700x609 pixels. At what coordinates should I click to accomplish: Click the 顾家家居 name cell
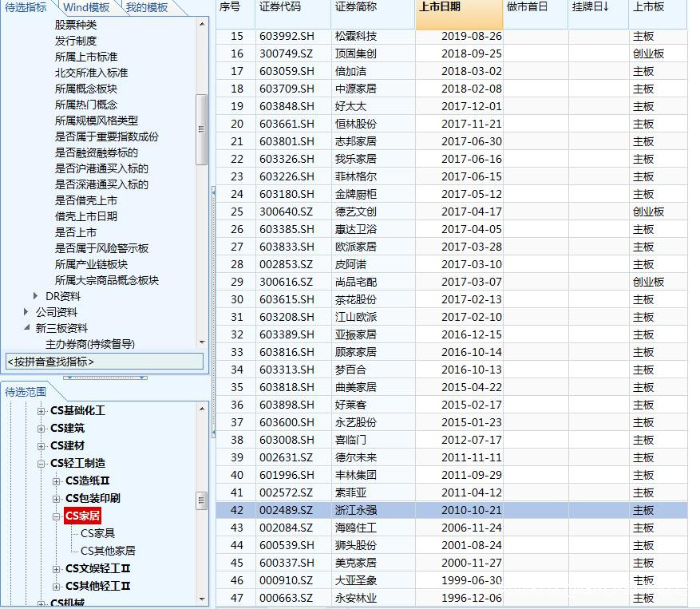(374, 352)
